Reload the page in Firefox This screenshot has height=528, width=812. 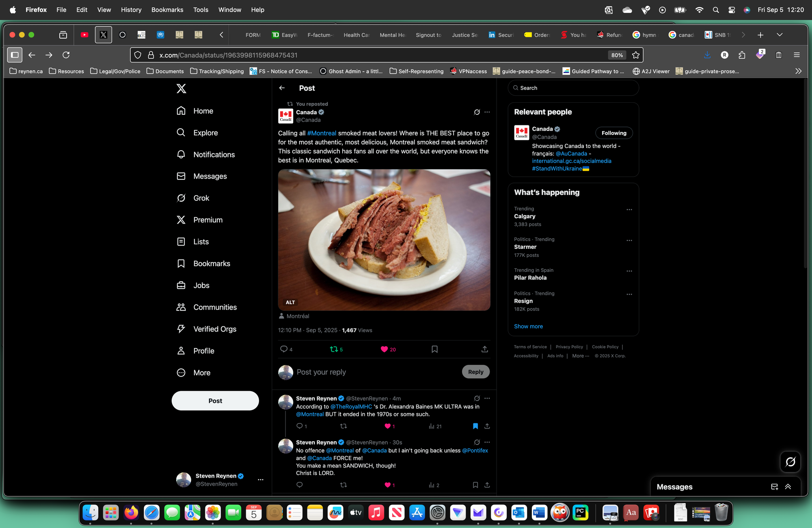pos(66,55)
